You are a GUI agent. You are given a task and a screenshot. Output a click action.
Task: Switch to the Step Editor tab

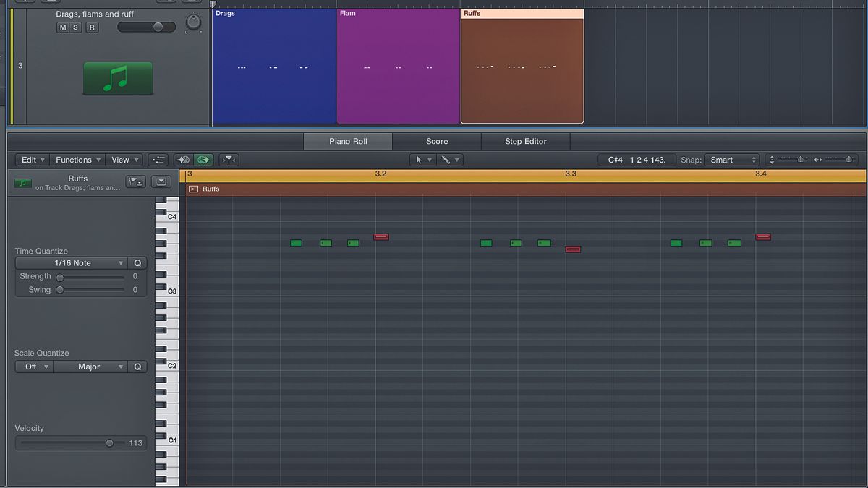point(526,141)
